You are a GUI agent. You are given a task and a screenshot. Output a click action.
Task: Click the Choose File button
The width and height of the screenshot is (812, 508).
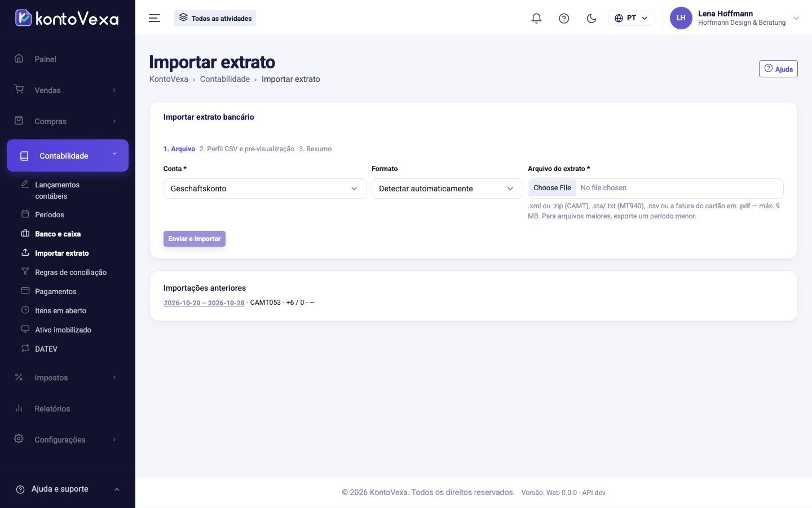[552, 188]
